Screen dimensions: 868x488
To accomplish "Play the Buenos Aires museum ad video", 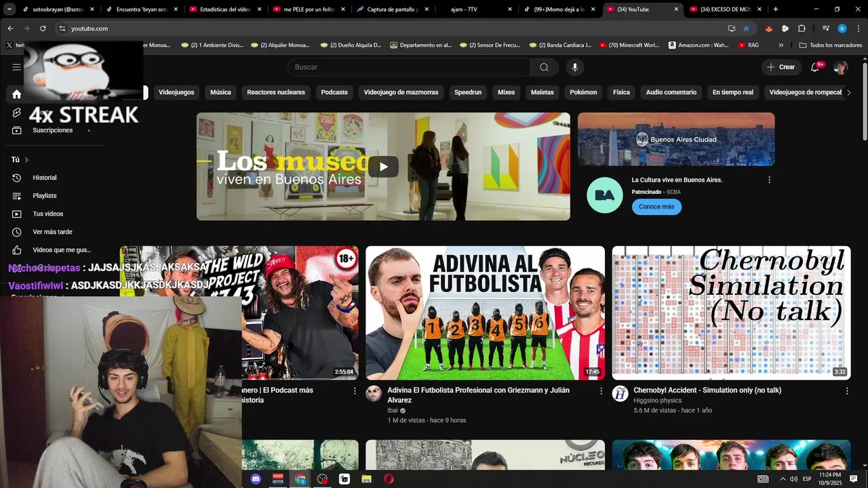I will [x=383, y=167].
